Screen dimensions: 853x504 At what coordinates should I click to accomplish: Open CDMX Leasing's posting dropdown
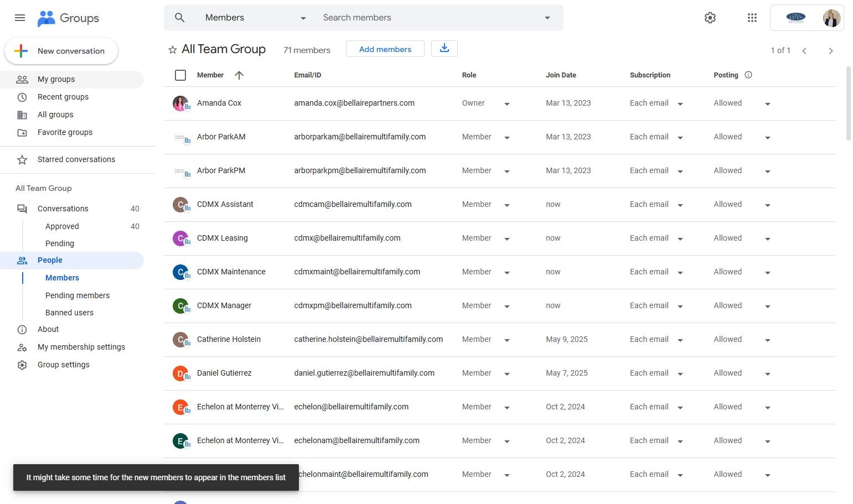pos(767,239)
